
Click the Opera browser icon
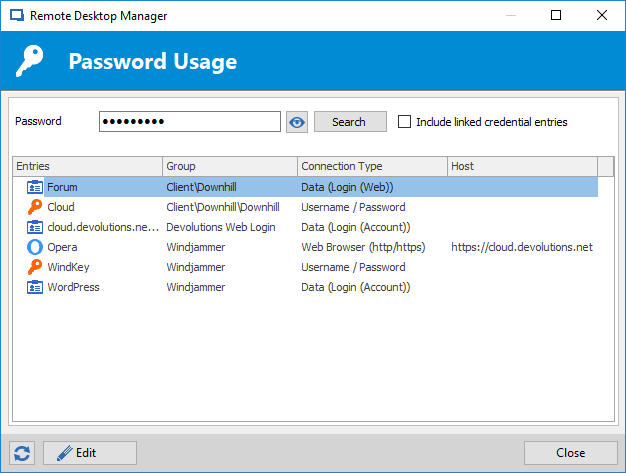click(35, 247)
